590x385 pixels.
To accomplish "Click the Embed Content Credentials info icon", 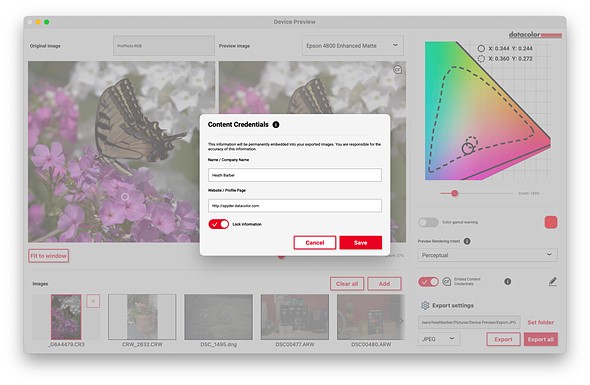I will (508, 282).
